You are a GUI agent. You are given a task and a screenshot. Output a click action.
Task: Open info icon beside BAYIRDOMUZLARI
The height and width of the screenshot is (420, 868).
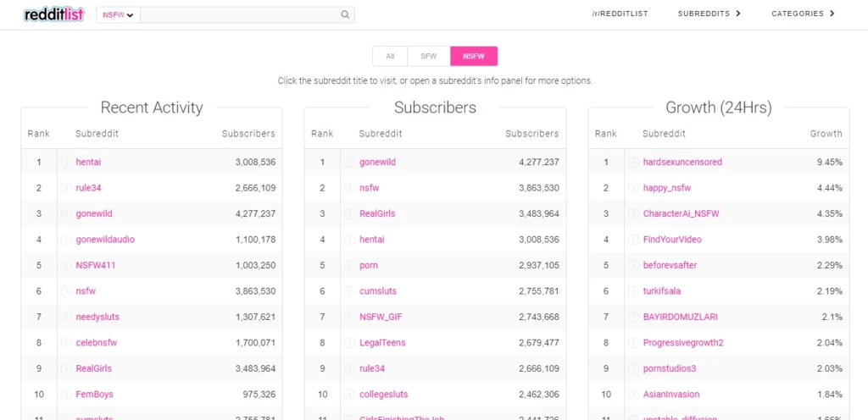(633, 317)
